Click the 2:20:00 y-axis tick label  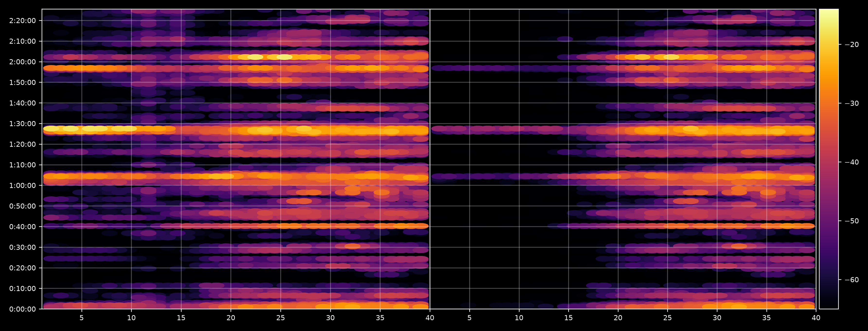tap(23, 21)
